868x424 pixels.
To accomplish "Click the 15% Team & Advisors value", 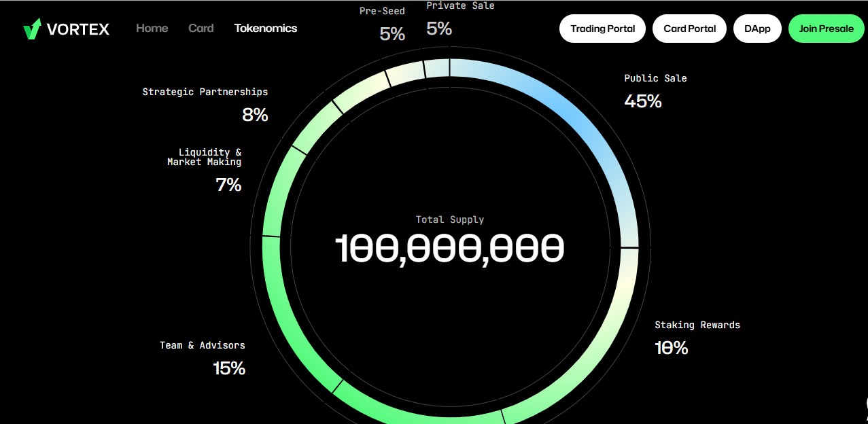I will [x=229, y=368].
